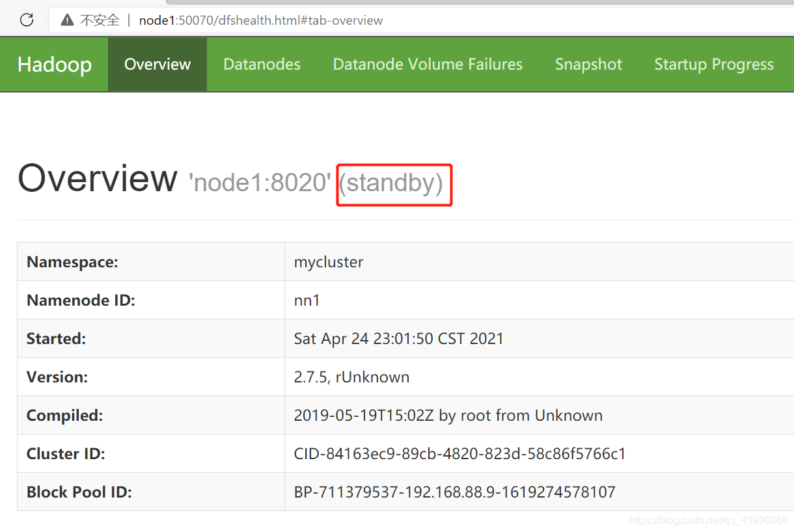Click the Version: row label

pos(58,377)
